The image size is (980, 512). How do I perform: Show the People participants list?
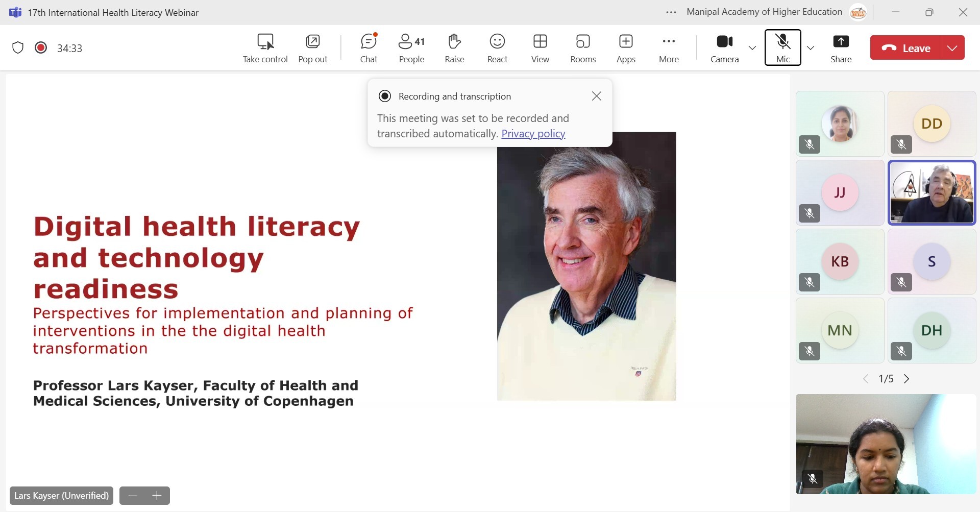pyautogui.click(x=411, y=48)
